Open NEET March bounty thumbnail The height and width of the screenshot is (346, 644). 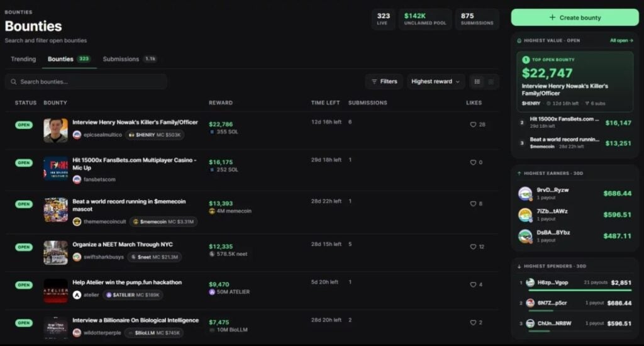coord(56,252)
